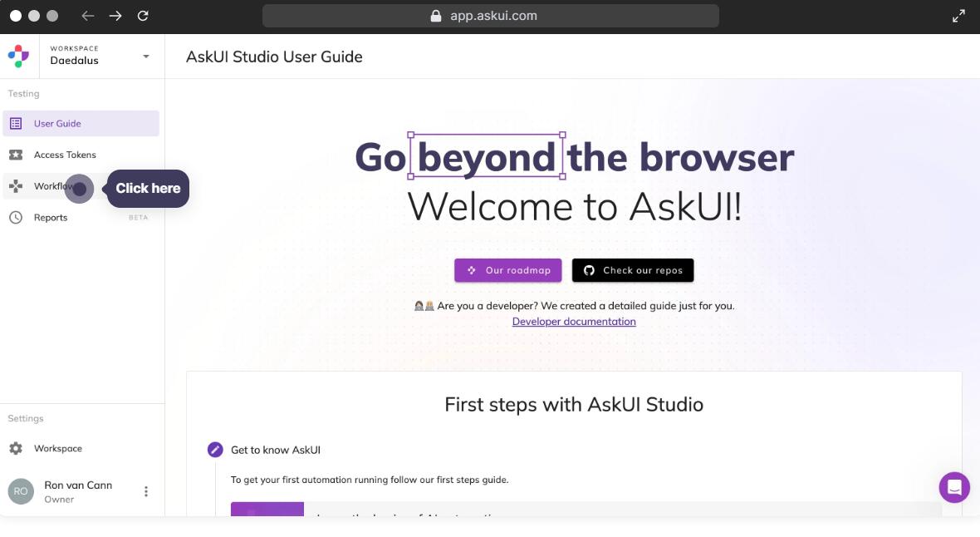Click the User Guide list icon
980x537 pixels.
[x=16, y=124]
